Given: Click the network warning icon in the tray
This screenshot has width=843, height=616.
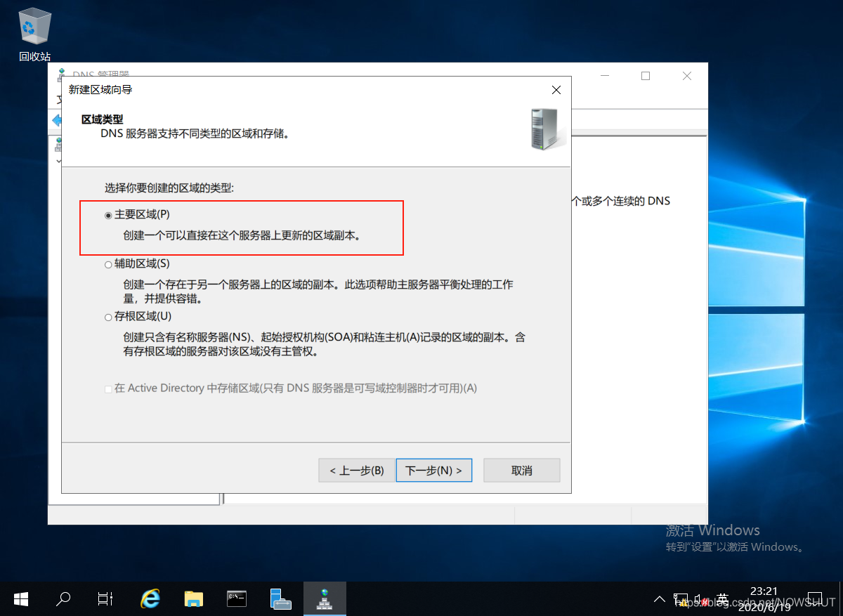Looking at the screenshot, I should tap(682, 598).
